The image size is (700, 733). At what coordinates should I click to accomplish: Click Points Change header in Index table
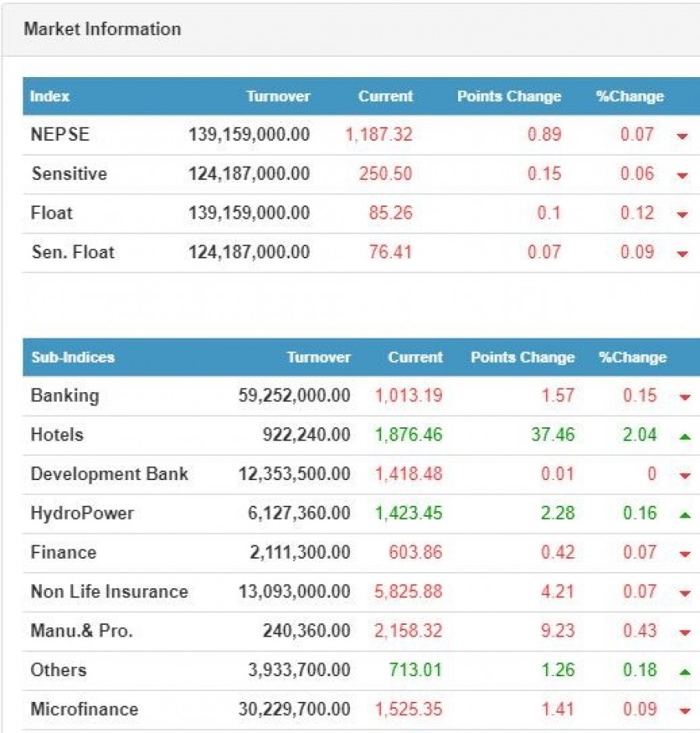[509, 96]
